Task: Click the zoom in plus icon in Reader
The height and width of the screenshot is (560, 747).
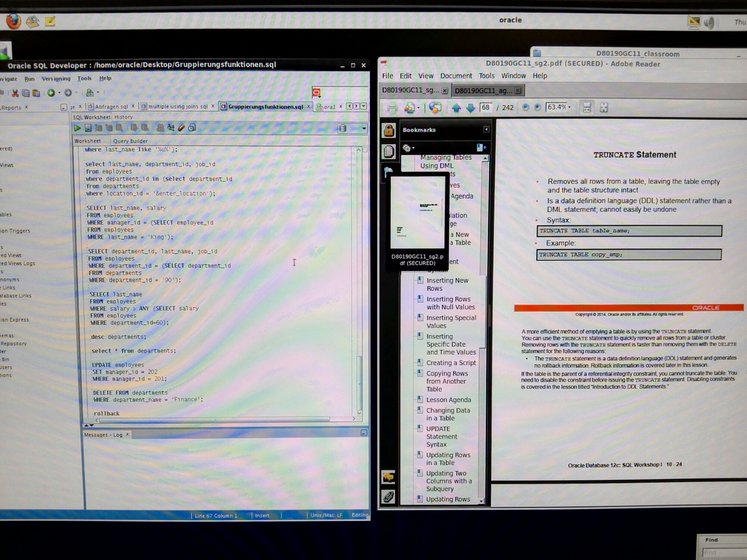Action: tap(537, 108)
